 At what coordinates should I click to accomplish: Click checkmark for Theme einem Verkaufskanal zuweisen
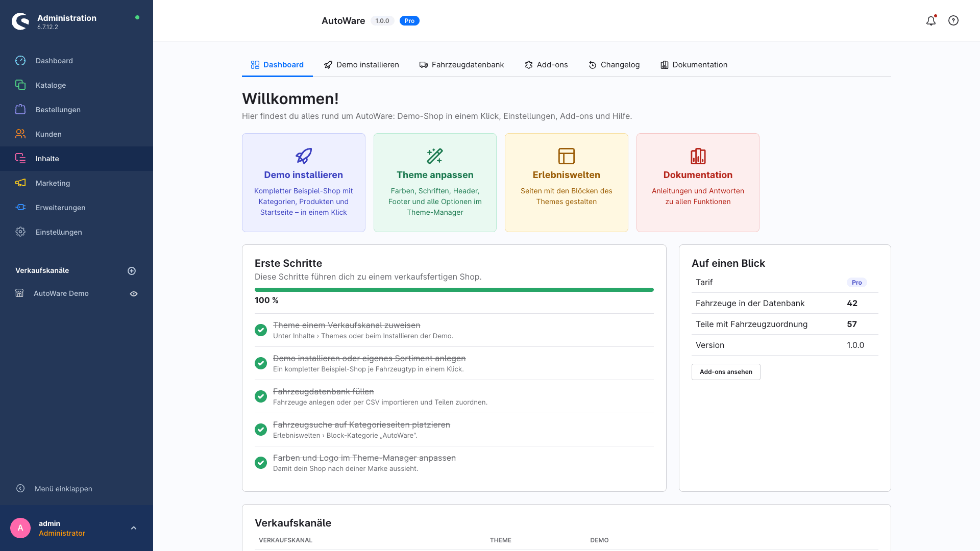261,330
